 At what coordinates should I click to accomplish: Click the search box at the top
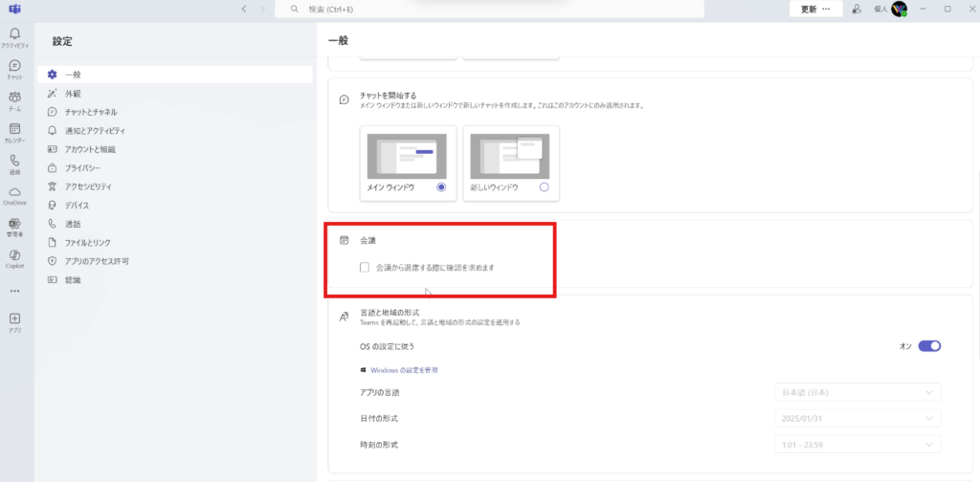pos(488,9)
